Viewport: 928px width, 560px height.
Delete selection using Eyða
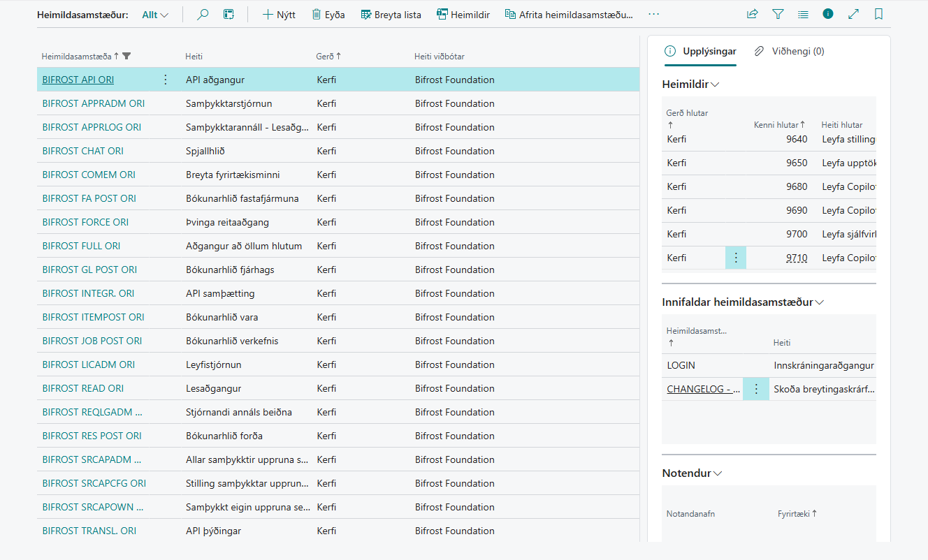pyautogui.click(x=328, y=14)
